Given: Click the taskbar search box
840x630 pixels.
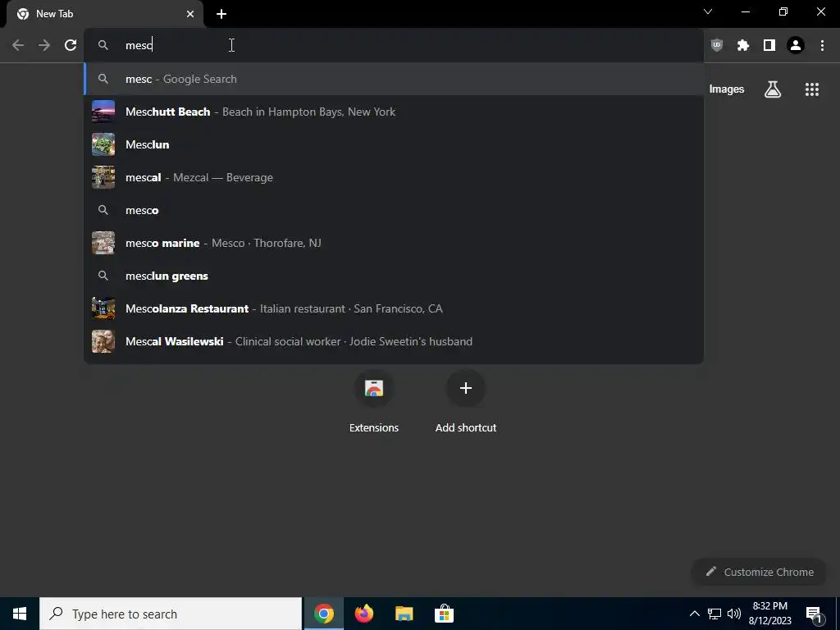Looking at the screenshot, I should pyautogui.click(x=171, y=614).
